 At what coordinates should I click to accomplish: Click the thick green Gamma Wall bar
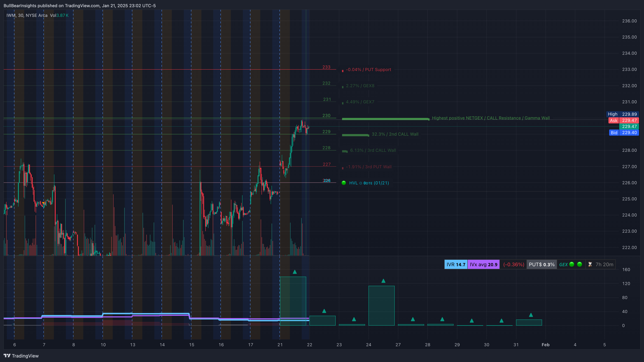[386, 119]
